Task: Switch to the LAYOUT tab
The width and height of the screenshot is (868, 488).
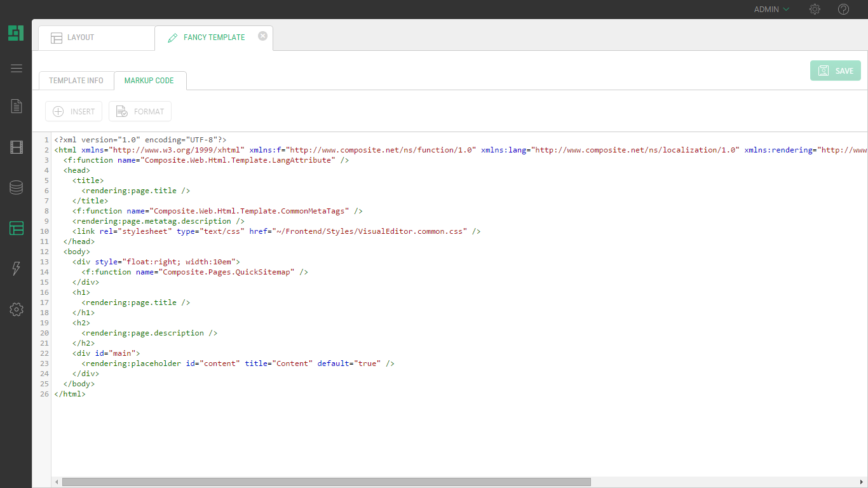Action: (x=96, y=38)
